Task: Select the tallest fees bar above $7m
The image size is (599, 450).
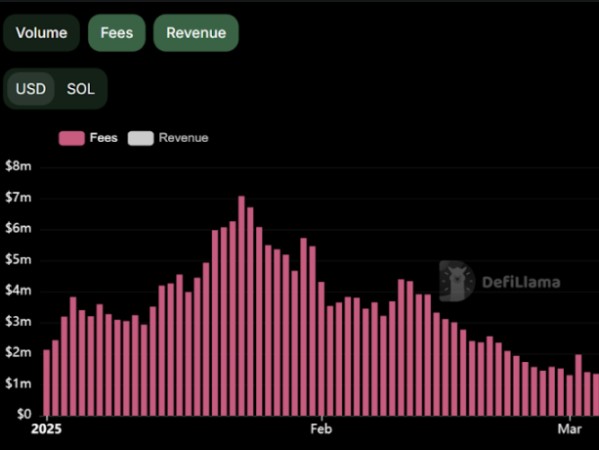Action: click(x=241, y=306)
